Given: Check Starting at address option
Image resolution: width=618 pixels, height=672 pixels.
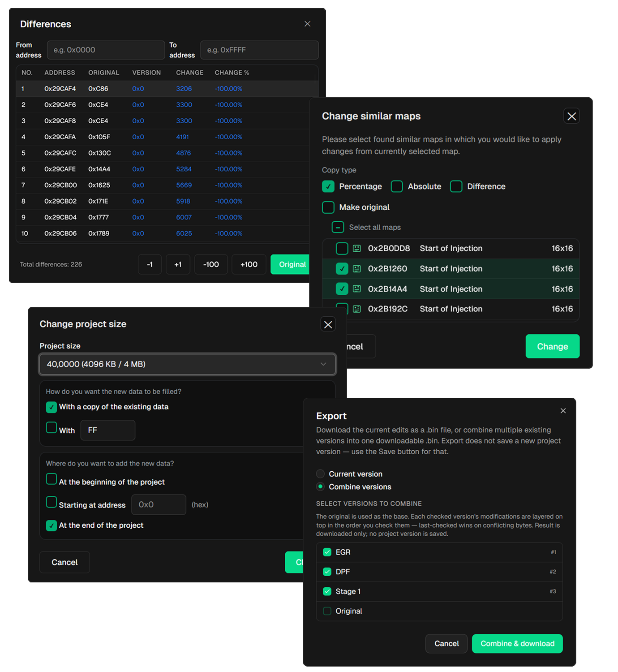Looking at the screenshot, I should [x=51, y=502].
